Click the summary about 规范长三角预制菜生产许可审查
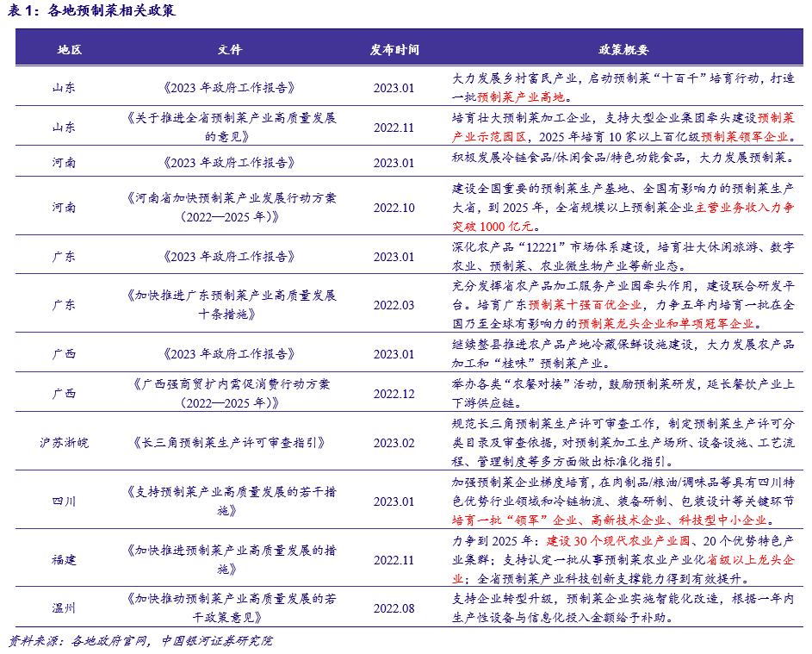Viewport: 812px width, 654px height. coord(623,443)
